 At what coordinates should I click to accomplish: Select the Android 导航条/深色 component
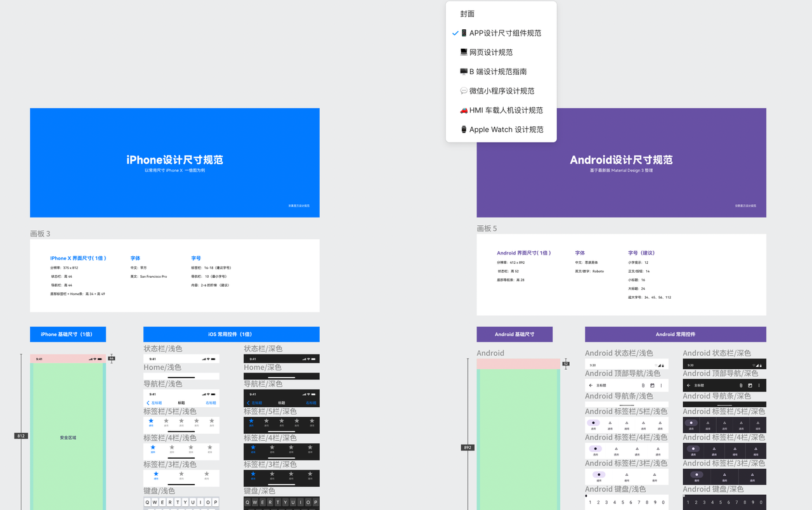tap(724, 403)
